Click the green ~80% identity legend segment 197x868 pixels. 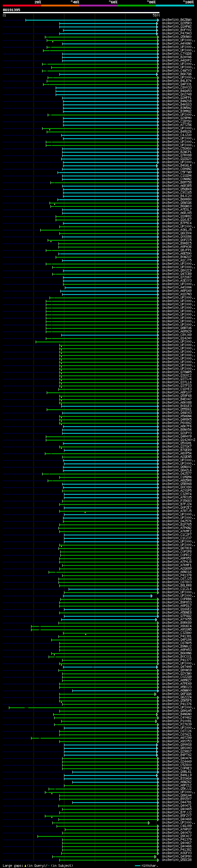click(137, 6)
